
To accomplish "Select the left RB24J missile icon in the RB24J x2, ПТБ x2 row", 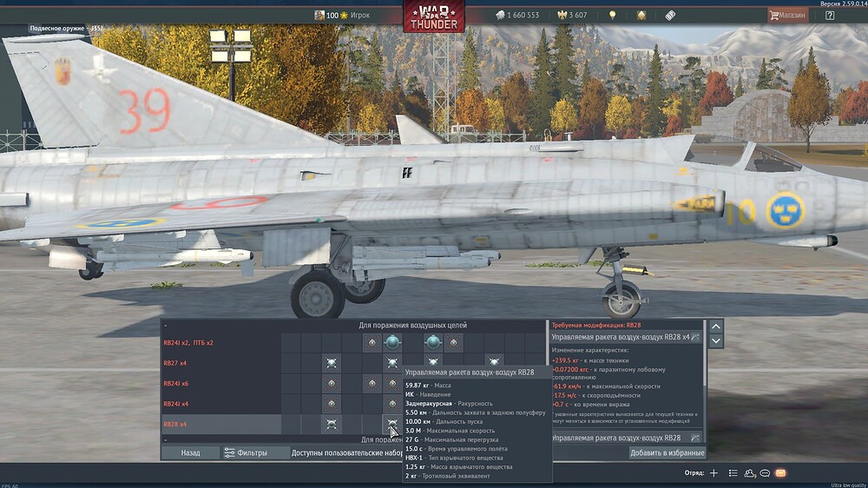I will tap(372, 343).
